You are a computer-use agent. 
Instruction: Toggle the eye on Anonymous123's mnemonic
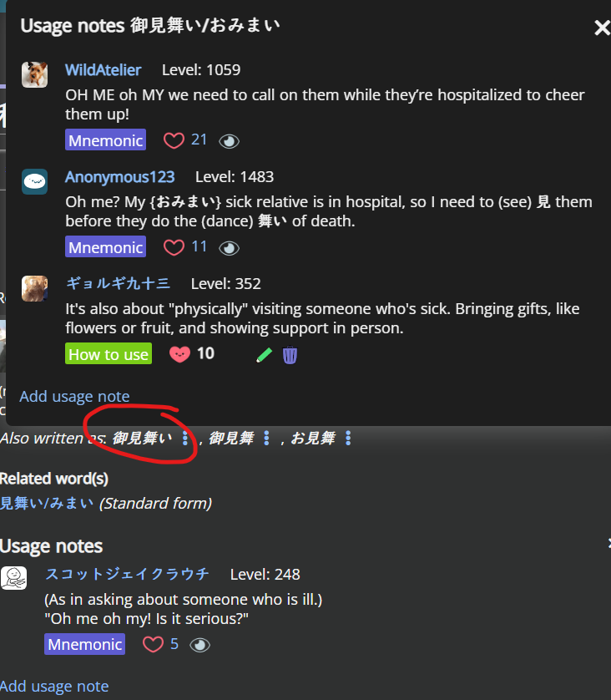point(229,248)
